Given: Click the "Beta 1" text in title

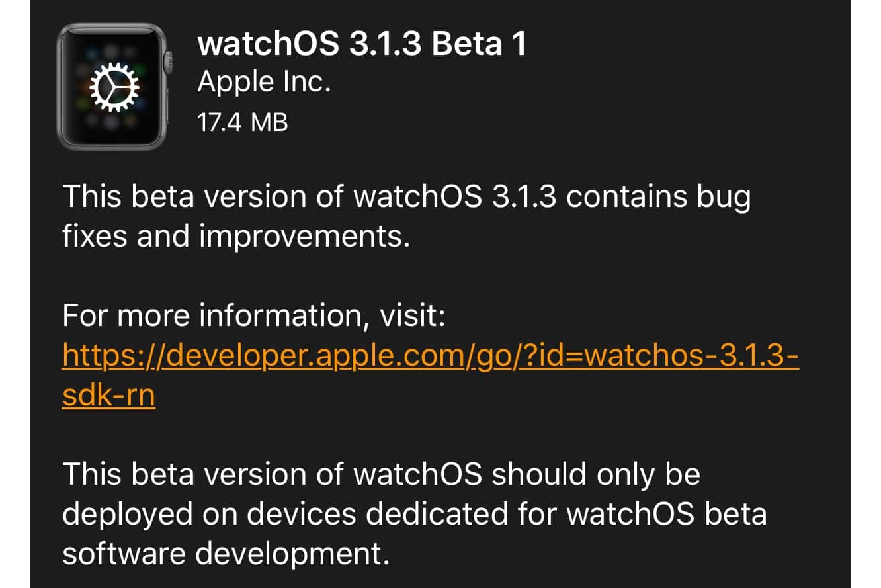Looking at the screenshot, I should [480, 45].
